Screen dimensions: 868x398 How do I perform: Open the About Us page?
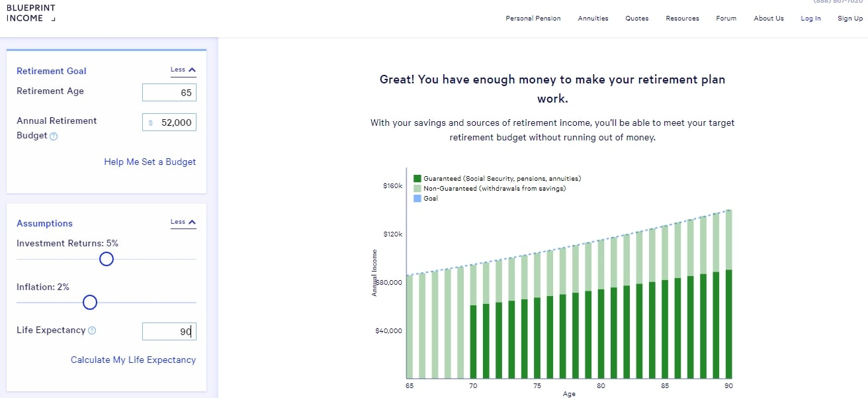(768, 19)
